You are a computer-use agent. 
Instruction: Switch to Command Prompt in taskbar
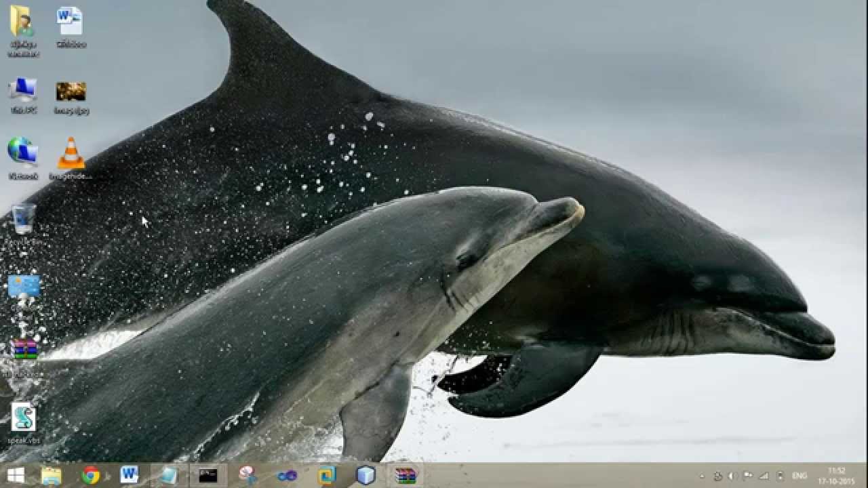208,475
